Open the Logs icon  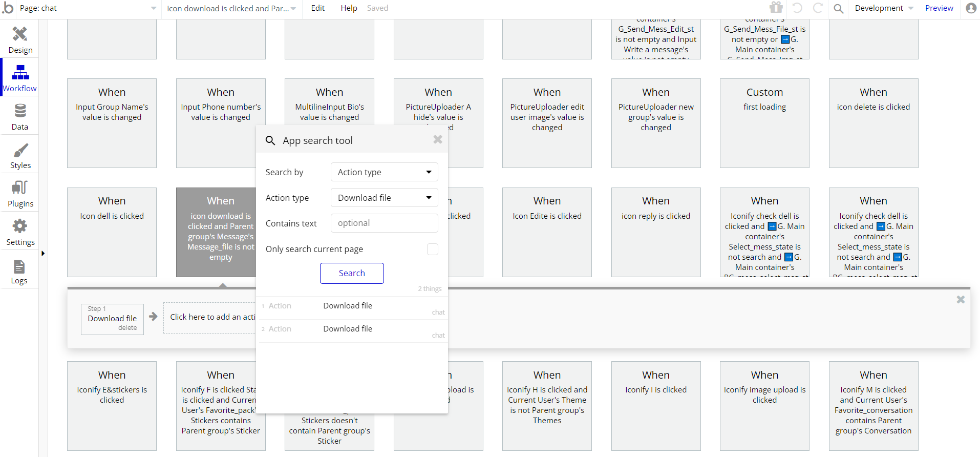19,267
